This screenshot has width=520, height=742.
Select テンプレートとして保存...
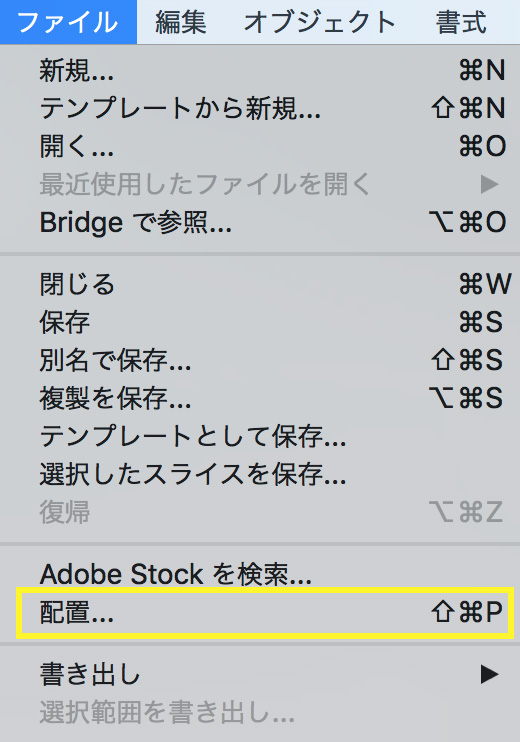[260, 436]
